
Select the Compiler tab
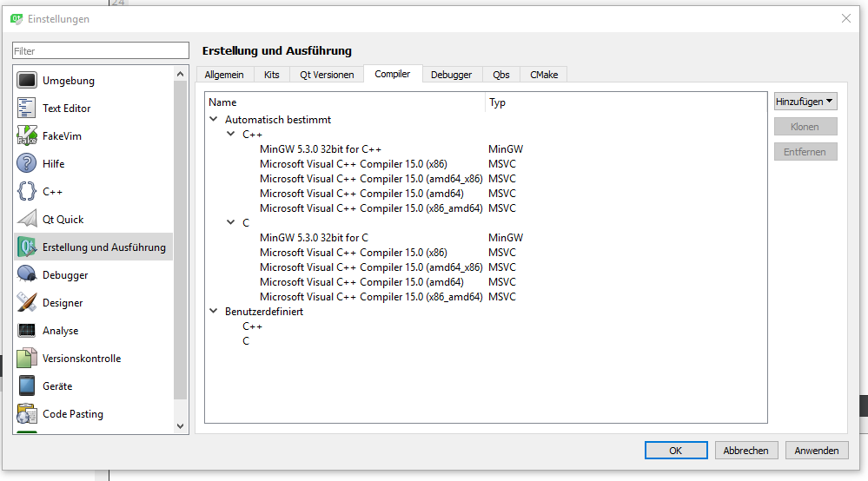393,74
